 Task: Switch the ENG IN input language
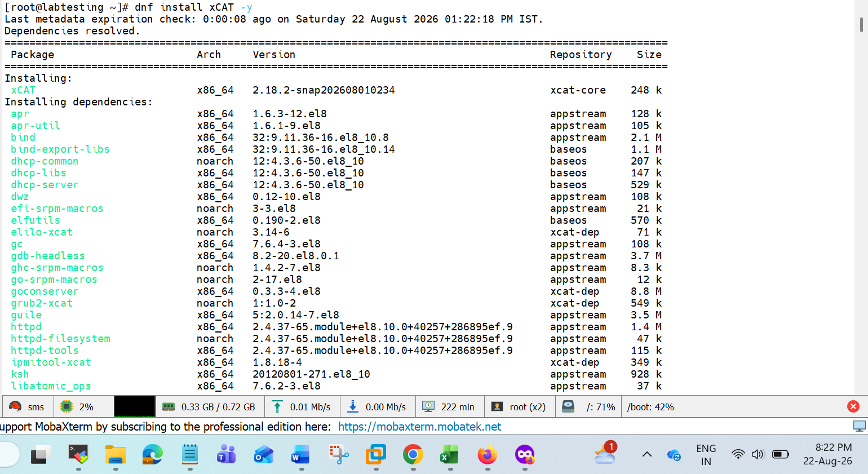[706, 455]
